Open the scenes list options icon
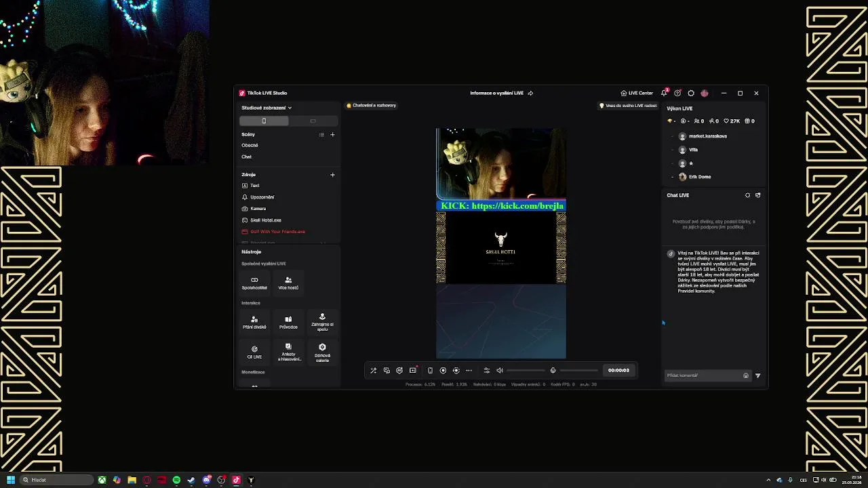Screen dimensions: 868x488 [x=321, y=134]
